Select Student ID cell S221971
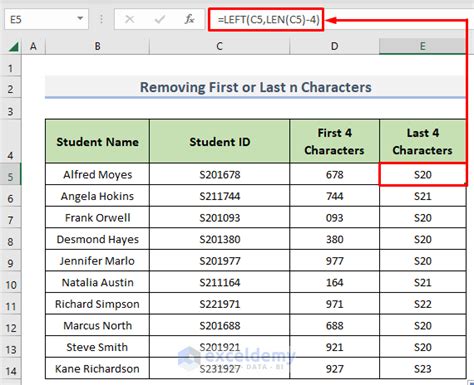474x385 pixels. tap(220, 304)
